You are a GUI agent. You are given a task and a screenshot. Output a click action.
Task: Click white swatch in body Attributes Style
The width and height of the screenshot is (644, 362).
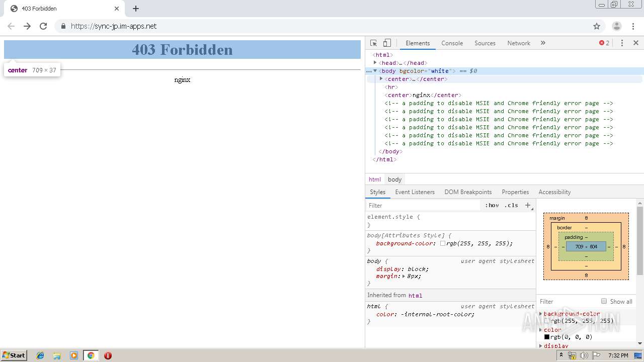(x=443, y=243)
